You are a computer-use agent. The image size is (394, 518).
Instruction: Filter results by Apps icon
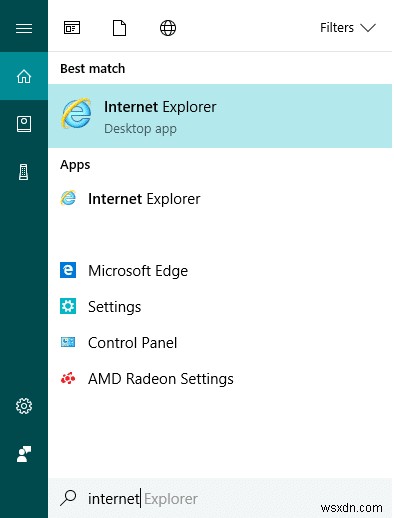click(x=72, y=28)
